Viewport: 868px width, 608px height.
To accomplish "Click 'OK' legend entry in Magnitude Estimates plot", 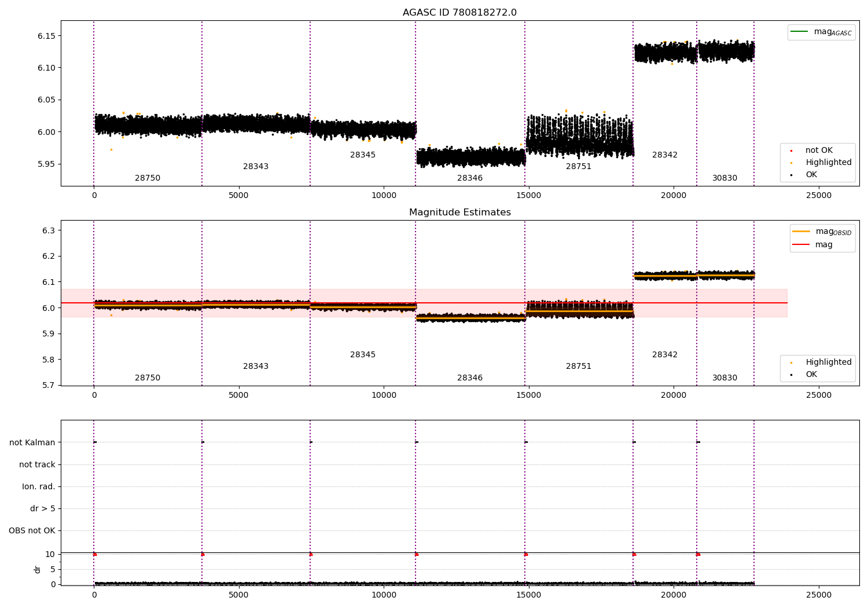I will click(x=804, y=375).
